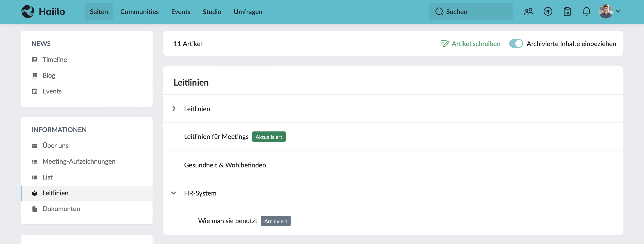Open the Events tab in top bar

180,11
